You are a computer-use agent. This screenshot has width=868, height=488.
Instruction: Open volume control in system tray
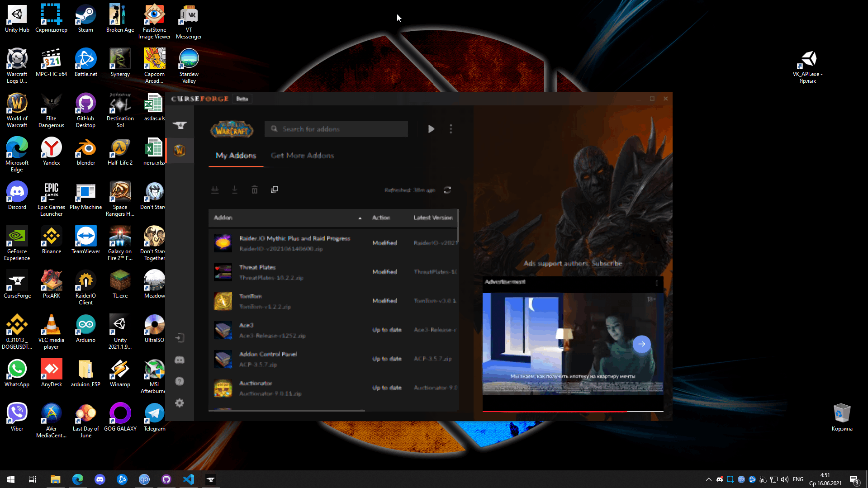pos(785,479)
